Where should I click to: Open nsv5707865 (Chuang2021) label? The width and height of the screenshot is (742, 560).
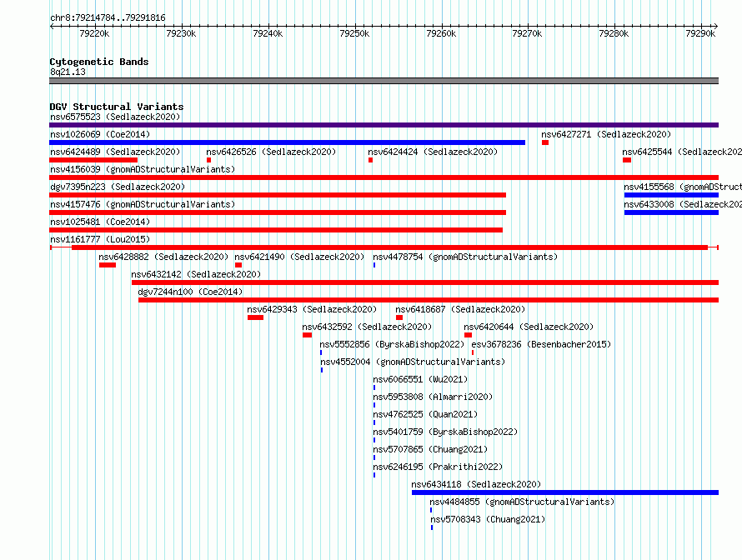[430, 449]
